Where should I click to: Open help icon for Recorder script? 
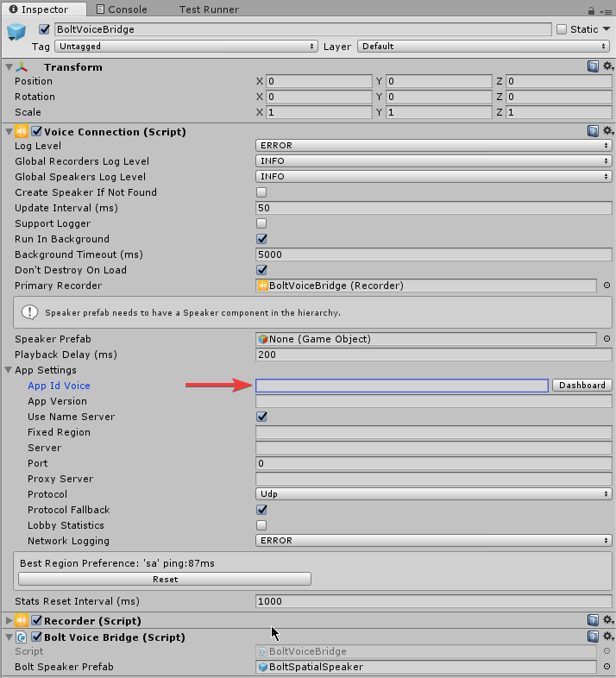click(593, 620)
